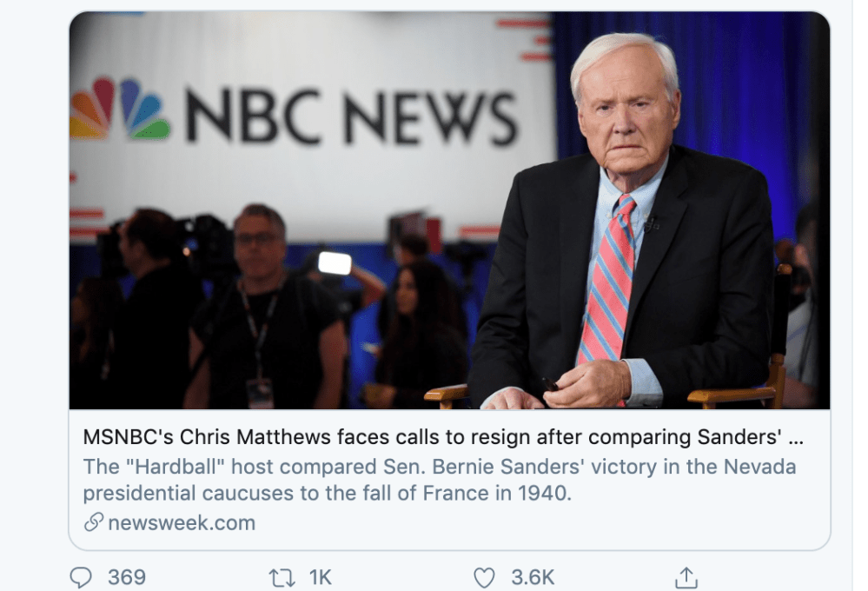Click the chain link icon beside newsweek.com
The width and height of the screenshot is (868, 591).
point(93,522)
